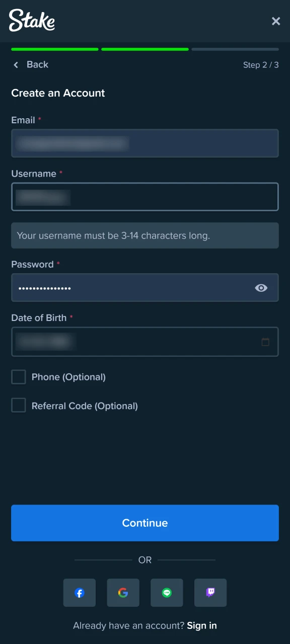Image resolution: width=290 pixels, height=644 pixels.
Task: Open the date picker calendar icon
Action: (x=265, y=342)
